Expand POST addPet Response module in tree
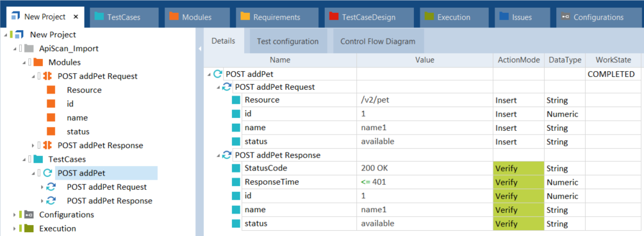Image resolution: width=644 pixels, height=236 pixels. point(33,145)
